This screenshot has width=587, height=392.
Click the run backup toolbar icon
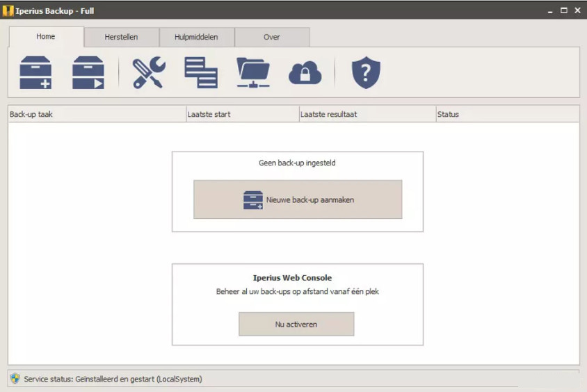pyautogui.click(x=88, y=72)
